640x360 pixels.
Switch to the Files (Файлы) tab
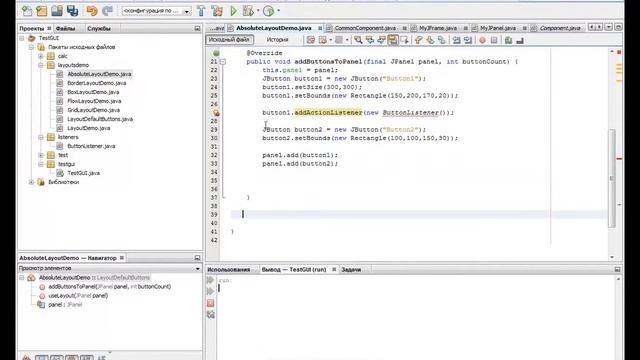coord(65,28)
